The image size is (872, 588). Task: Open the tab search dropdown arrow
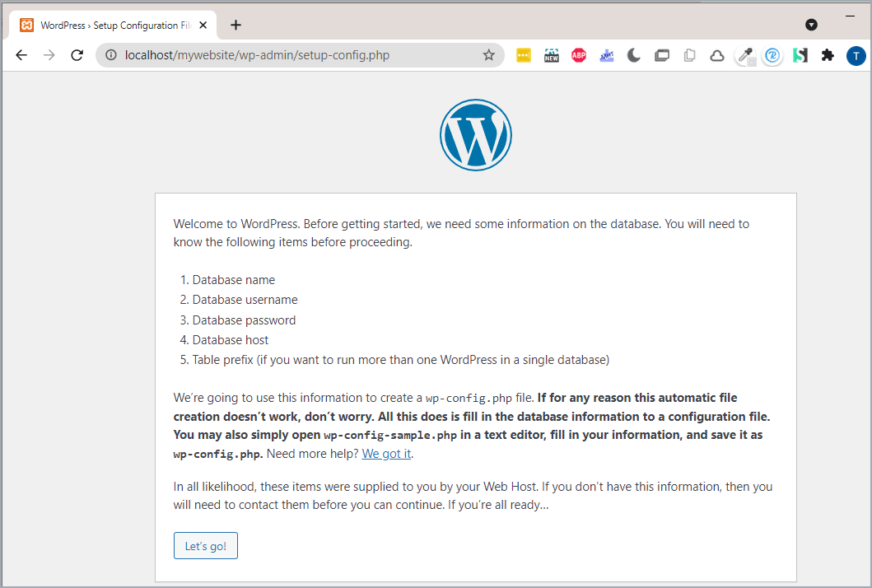click(811, 25)
